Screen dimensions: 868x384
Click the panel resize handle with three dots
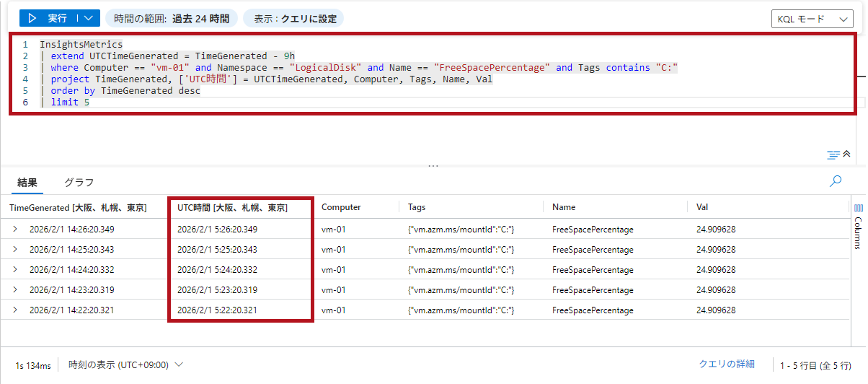click(x=433, y=166)
